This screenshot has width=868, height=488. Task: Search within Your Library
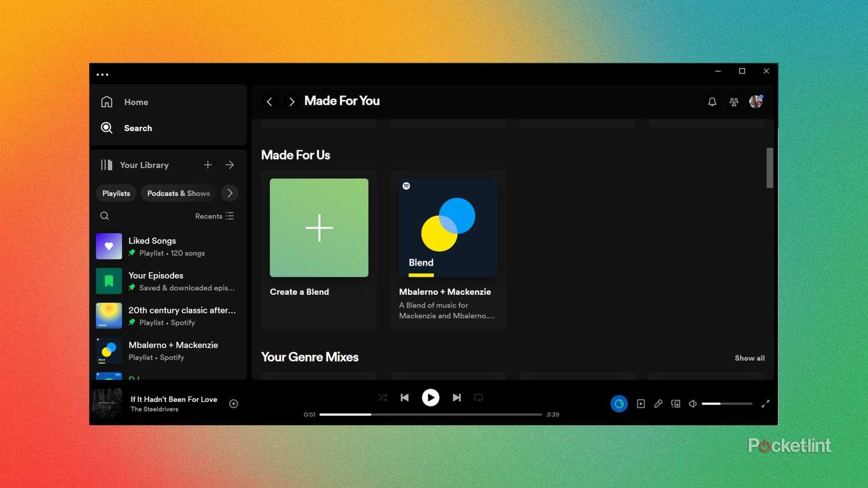[x=105, y=216]
